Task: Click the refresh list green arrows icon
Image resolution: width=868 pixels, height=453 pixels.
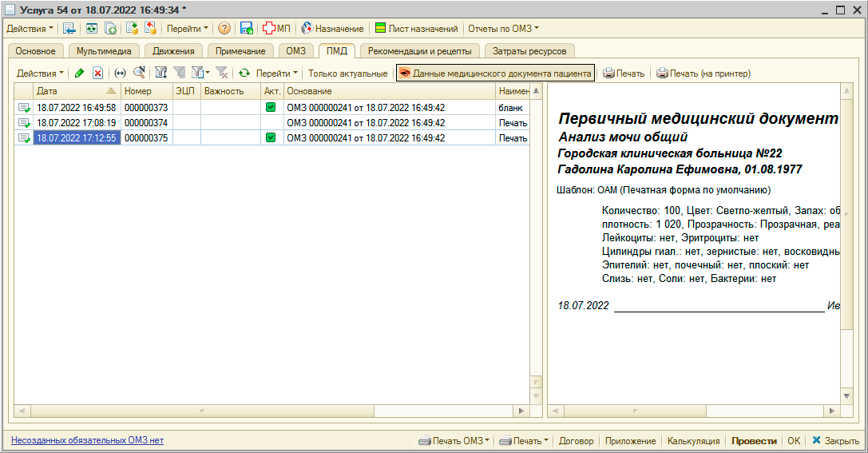Action: point(244,74)
